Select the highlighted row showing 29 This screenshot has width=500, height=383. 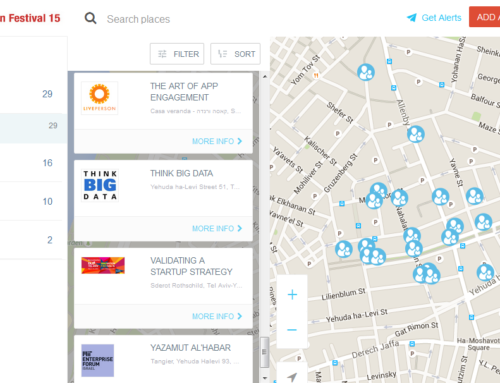click(33, 128)
